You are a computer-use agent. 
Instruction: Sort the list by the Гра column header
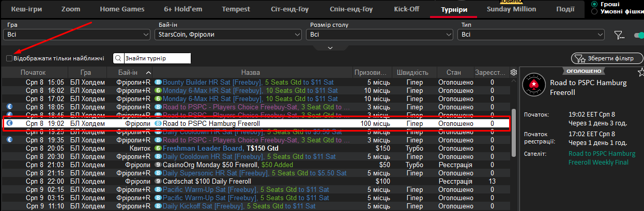point(86,72)
